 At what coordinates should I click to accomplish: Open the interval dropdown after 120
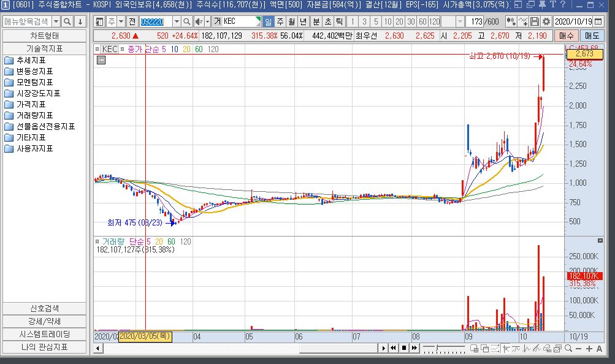click(x=460, y=21)
